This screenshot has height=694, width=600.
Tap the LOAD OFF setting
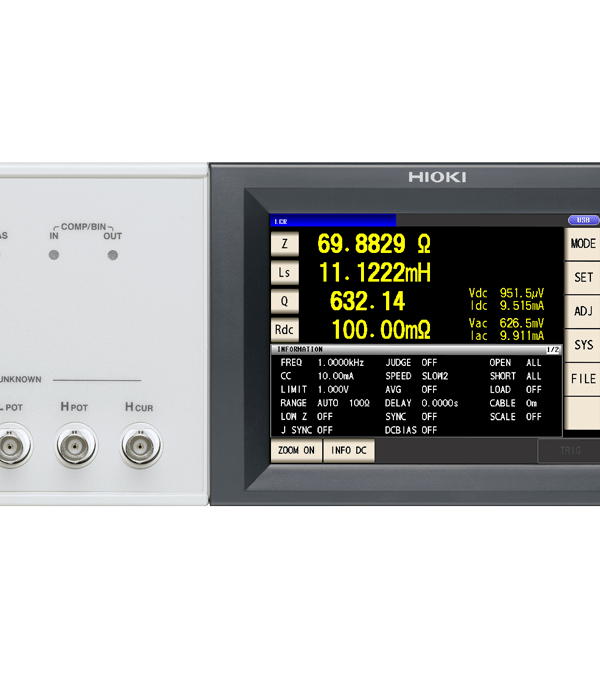coord(515,390)
